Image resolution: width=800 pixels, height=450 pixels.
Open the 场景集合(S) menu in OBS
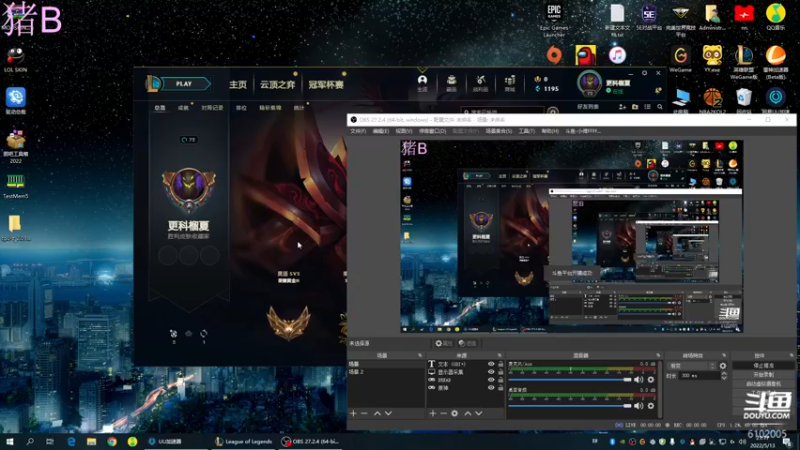click(498, 131)
